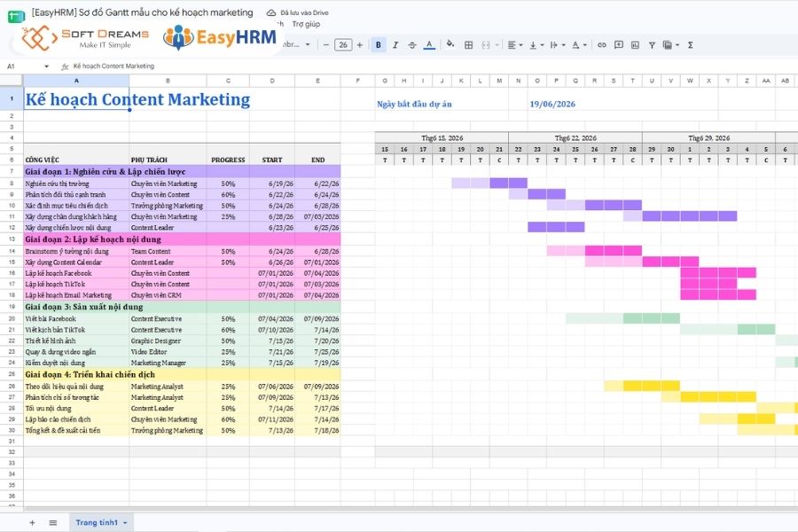Click Kế hoạch Content Marketing title cell
The image size is (798, 532).
click(137, 99)
